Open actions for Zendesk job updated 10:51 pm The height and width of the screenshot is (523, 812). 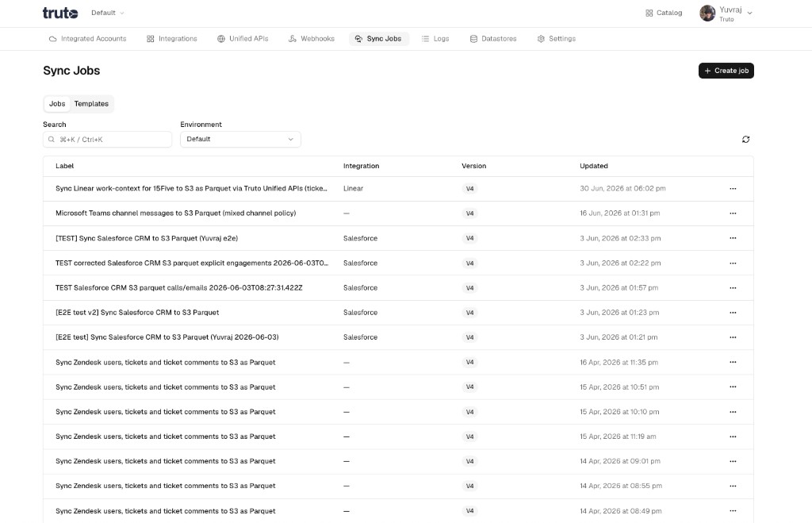click(x=733, y=387)
